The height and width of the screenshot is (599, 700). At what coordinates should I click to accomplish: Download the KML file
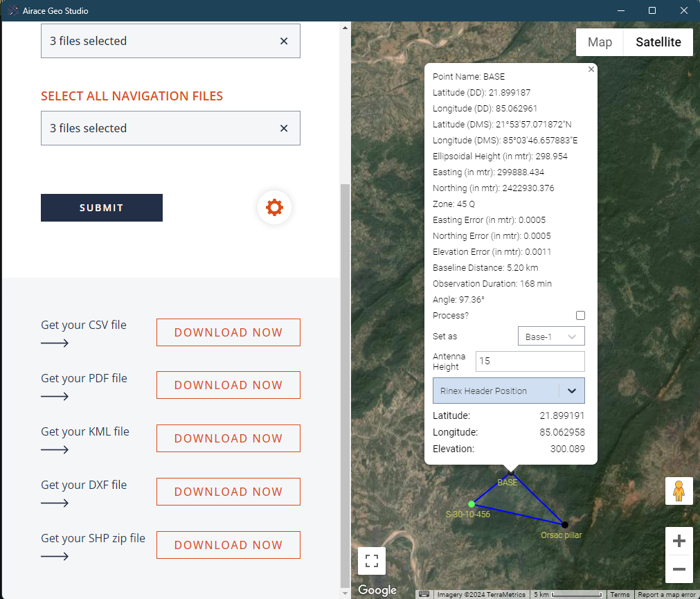[228, 438]
